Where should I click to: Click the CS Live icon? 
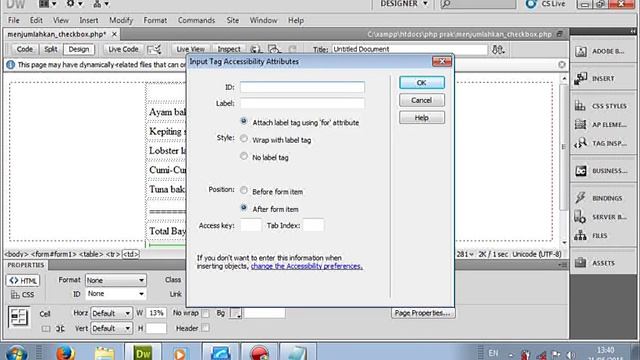[x=531, y=4]
